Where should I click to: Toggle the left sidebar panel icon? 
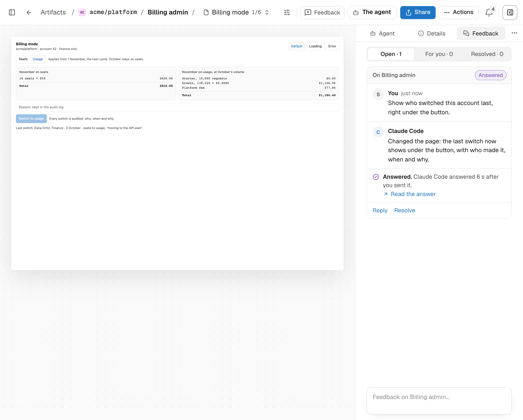pos(12,12)
